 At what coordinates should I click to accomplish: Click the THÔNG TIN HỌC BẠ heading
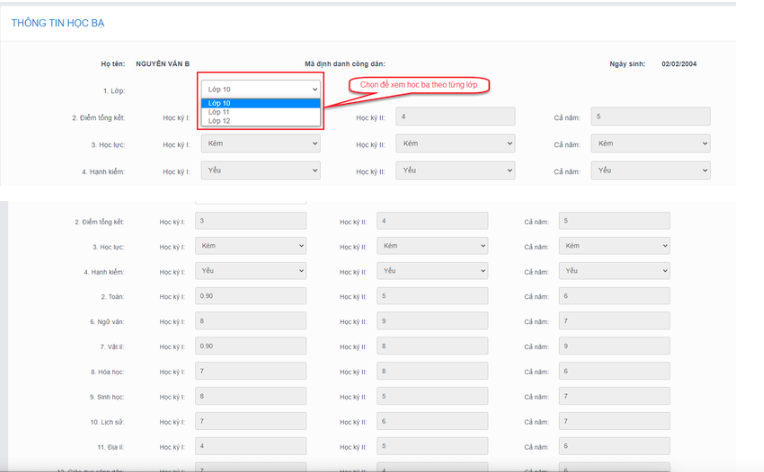click(x=57, y=22)
